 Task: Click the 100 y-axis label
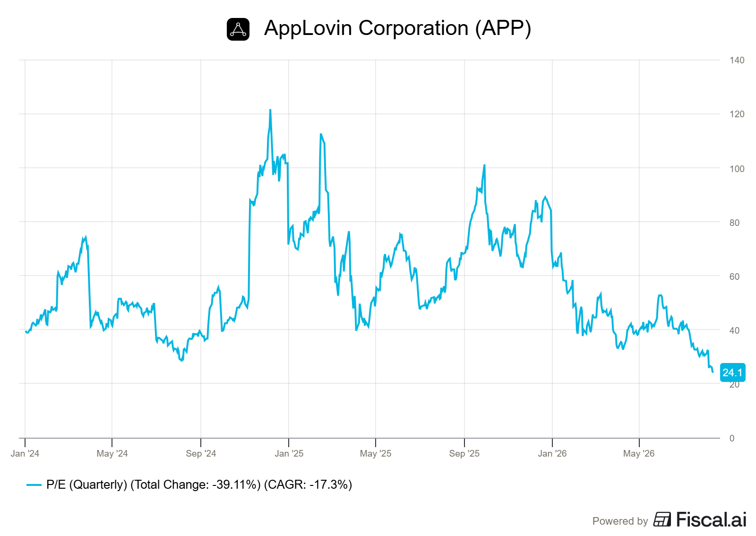click(737, 169)
